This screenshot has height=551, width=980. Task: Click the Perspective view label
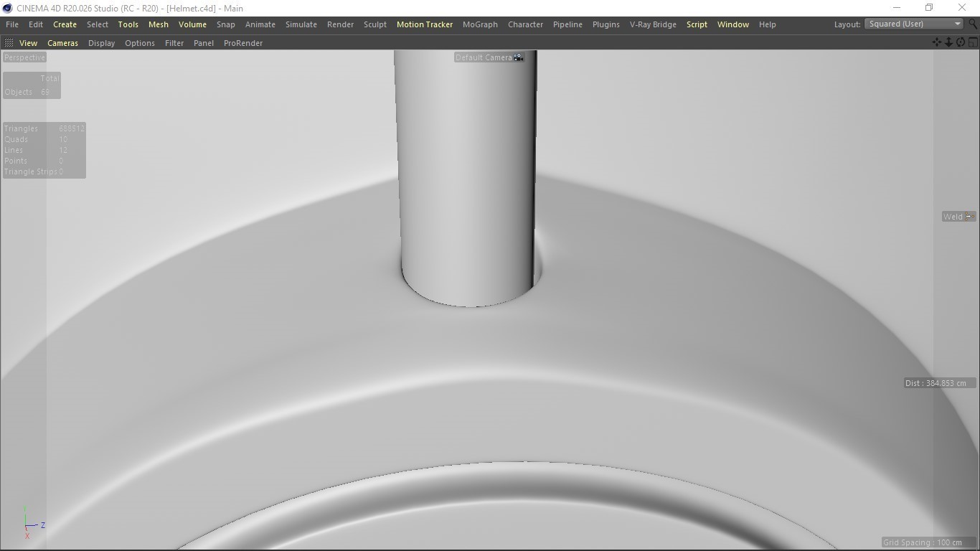tap(24, 57)
